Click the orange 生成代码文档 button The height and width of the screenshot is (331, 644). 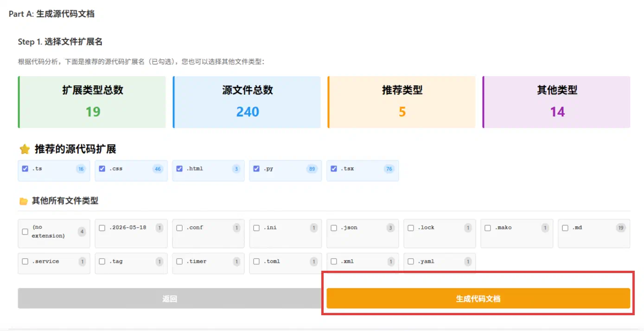(478, 299)
